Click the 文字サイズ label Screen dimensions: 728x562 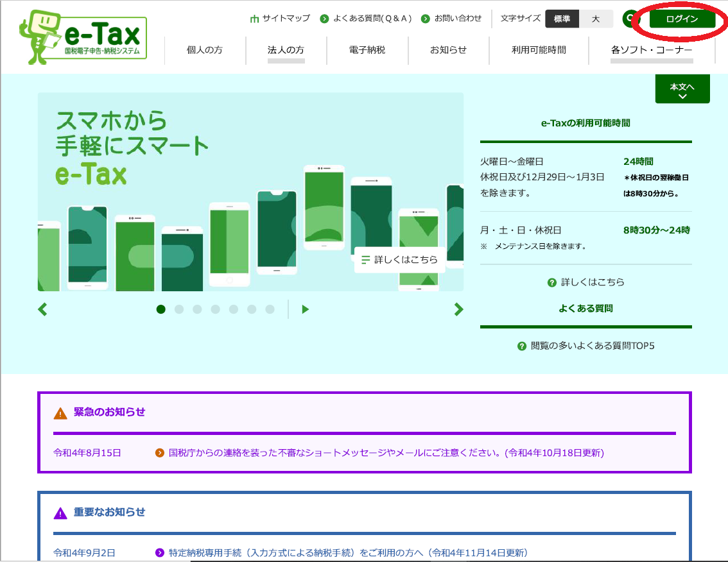click(x=521, y=19)
